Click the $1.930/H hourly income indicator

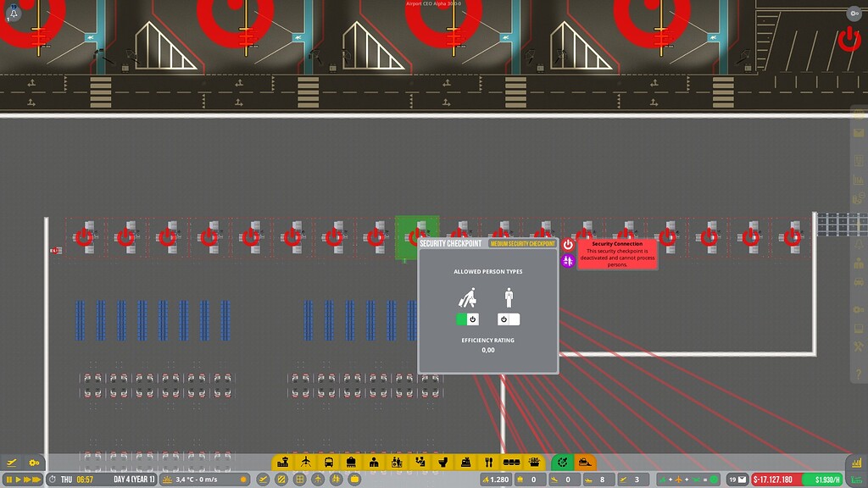tap(824, 480)
